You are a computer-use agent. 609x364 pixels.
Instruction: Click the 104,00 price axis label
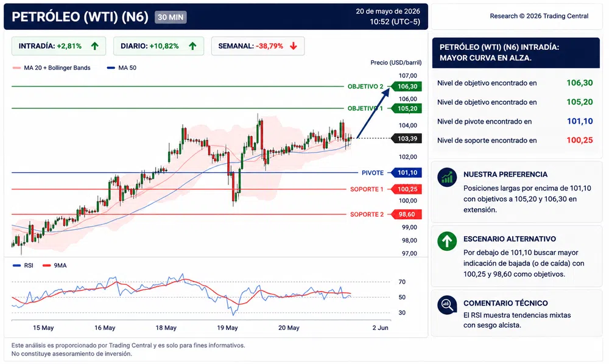pos(408,125)
